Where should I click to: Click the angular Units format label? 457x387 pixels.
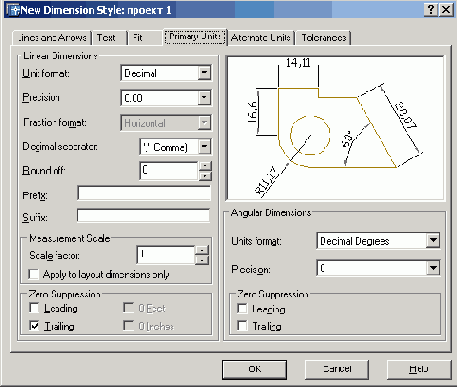coord(256,241)
